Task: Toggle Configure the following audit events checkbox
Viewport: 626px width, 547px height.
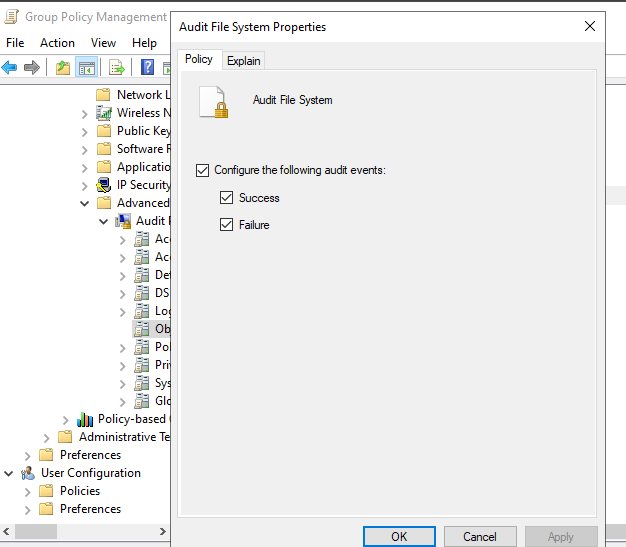Action: [x=202, y=170]
